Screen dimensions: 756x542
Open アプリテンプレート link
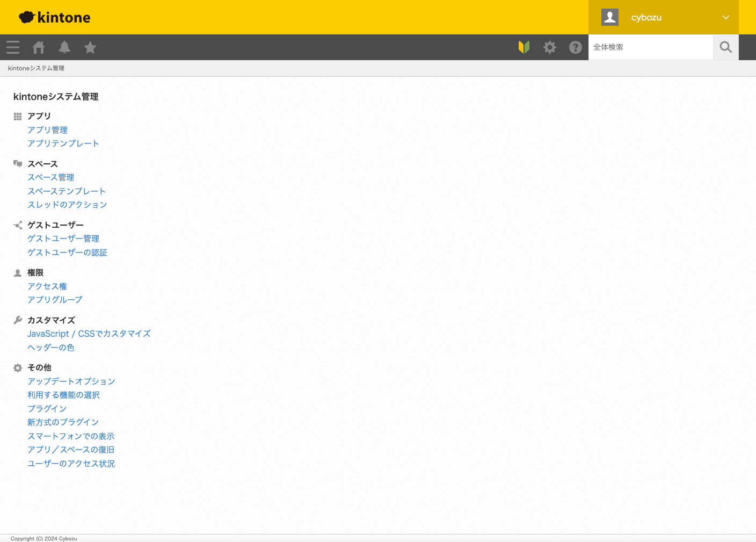[63, 143]
